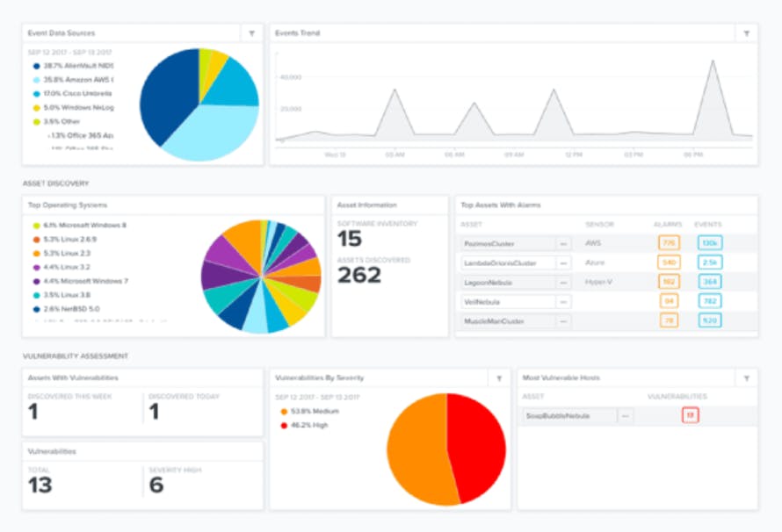Open filter icon on Most Vulnerable Hosts
The height and width of the screenshot is (532, 782).
(746, 378)
